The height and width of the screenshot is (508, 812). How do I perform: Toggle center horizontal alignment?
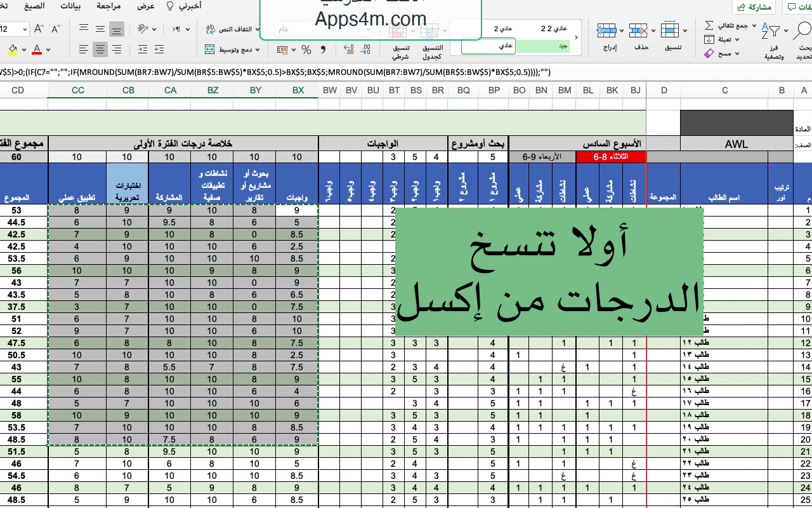(x=100, y=49)
